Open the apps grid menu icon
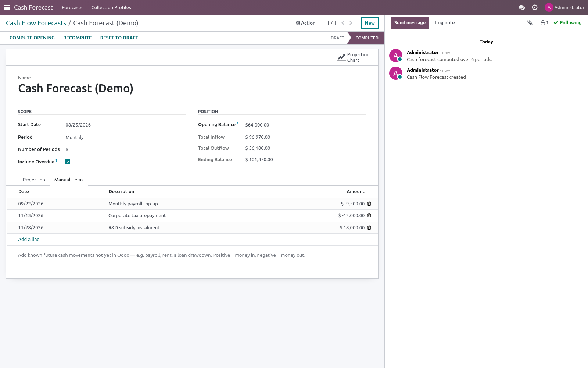The width and height of the screenshot is (588, 368). pyautogui.click(x=7, y=7)
